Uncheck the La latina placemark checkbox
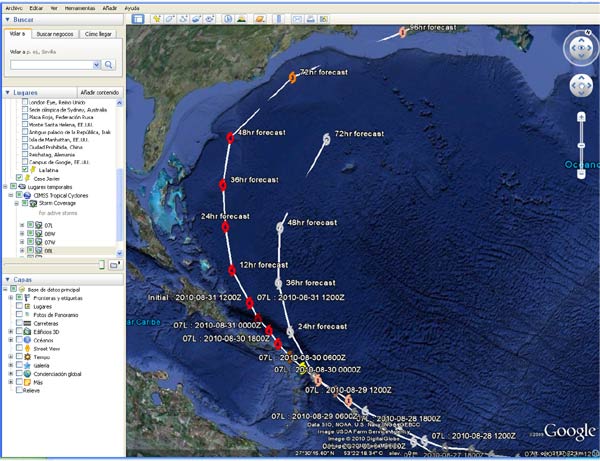Screen dimensions: 600x461 (25, 169)
